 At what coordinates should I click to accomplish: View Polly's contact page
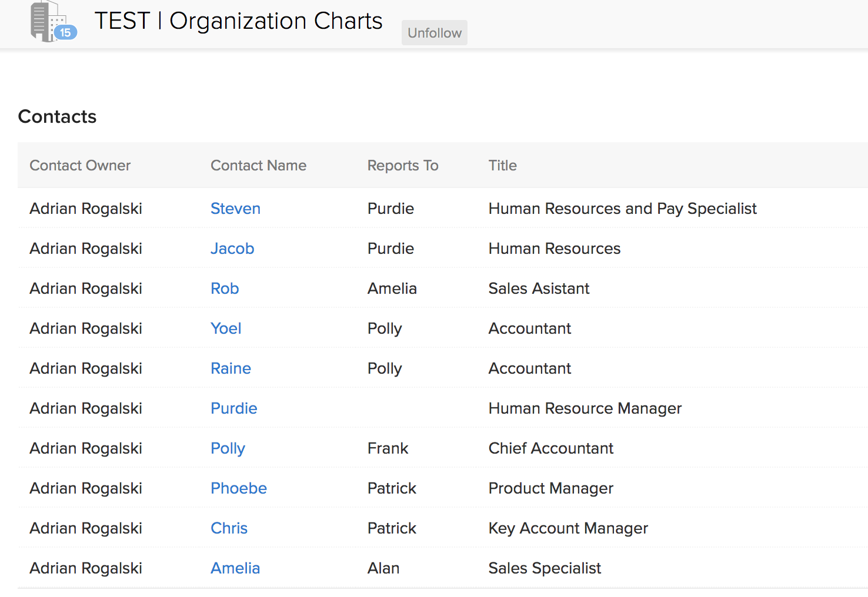coord(228,448)
